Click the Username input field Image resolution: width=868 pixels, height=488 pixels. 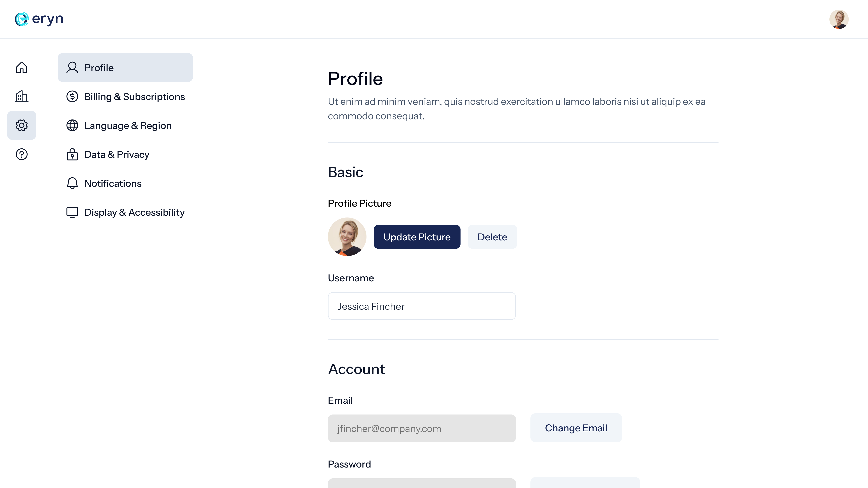point(422,306)
